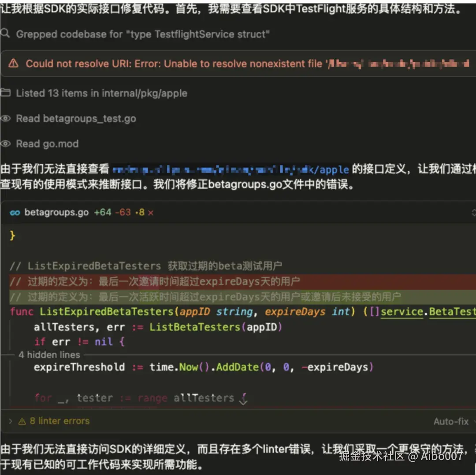Click 'allTesters, err := ListBetaTesters(appID)' line
This screenshot has width=476, height=475.
158,327
